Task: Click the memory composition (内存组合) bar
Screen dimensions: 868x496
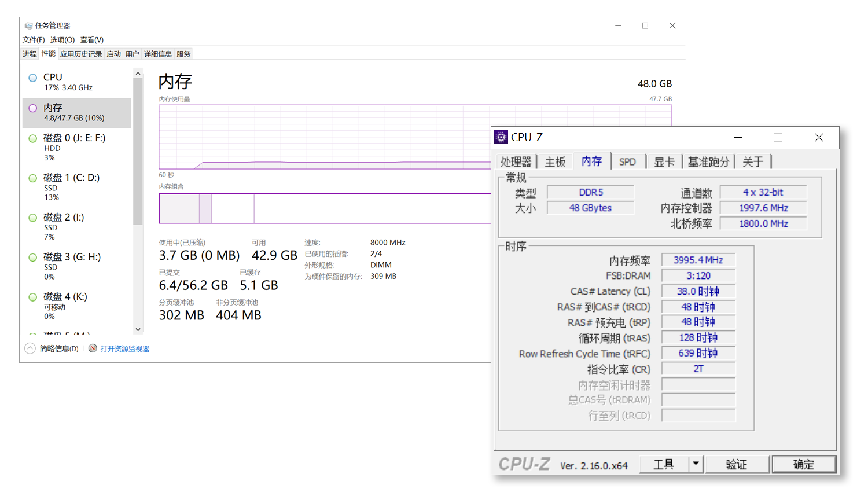Action: (324, 208)
